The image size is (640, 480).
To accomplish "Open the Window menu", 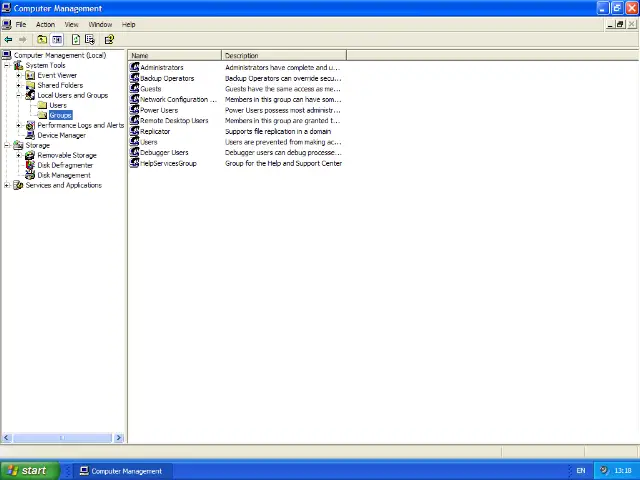I will click(100, 24).
